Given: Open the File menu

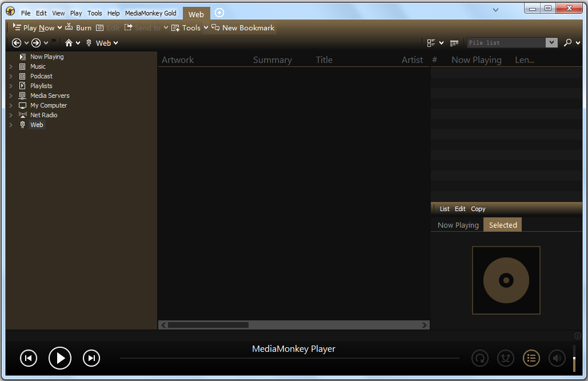Looking at the screenshot, I should 26,13.
